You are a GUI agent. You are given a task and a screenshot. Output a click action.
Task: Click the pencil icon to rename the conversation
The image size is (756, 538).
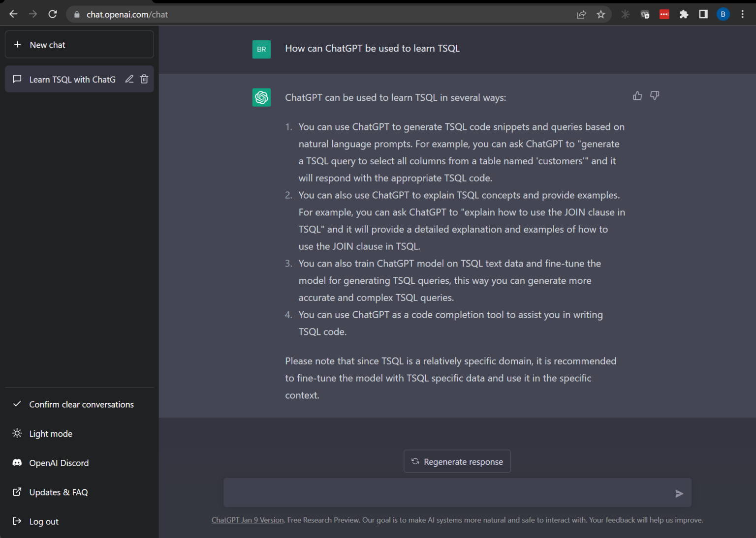[129, 79]
